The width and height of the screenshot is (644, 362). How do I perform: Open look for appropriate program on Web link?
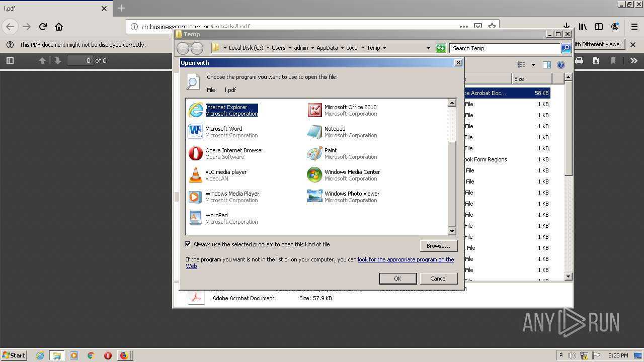click(x=406, y=259)
